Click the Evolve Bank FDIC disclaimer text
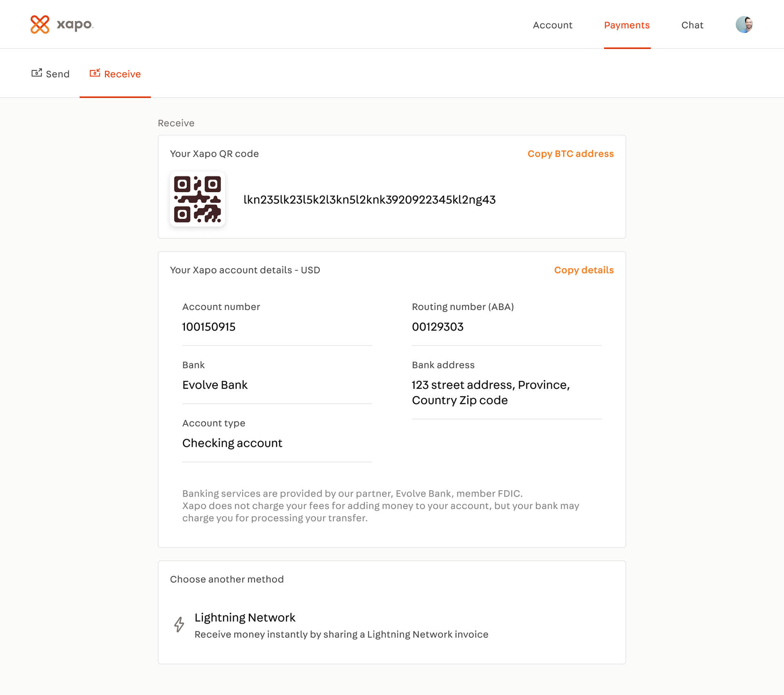Screen dimensions: 784x695 381,506
